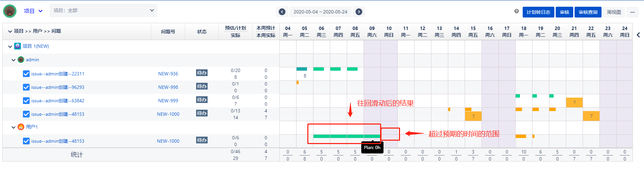Click the 用户1 avatar icon

(x=21, y=127)
